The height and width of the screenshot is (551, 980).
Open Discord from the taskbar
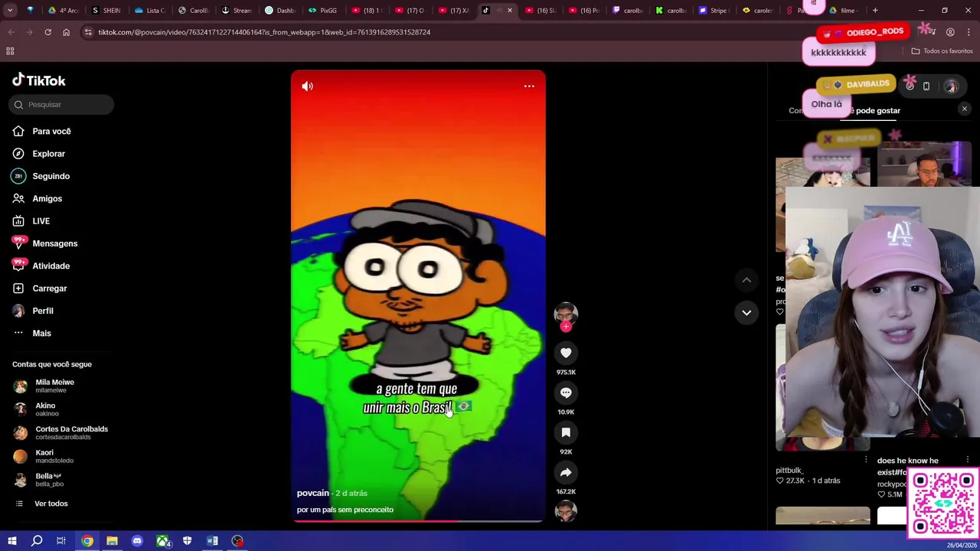[137, 541]
